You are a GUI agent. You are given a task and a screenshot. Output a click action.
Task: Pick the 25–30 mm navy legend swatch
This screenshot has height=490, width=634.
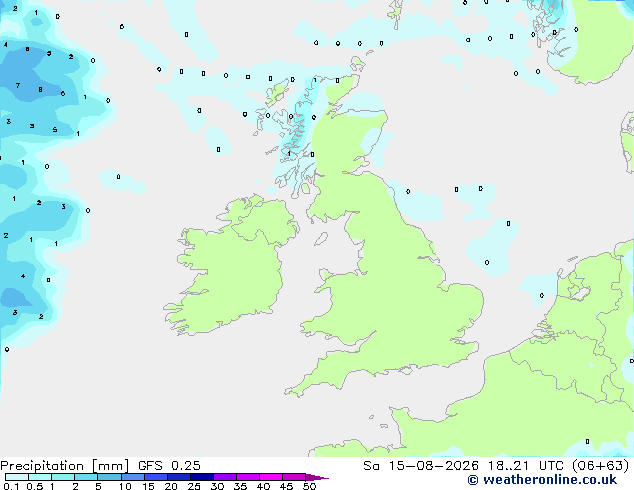click(x=202, y=477)
